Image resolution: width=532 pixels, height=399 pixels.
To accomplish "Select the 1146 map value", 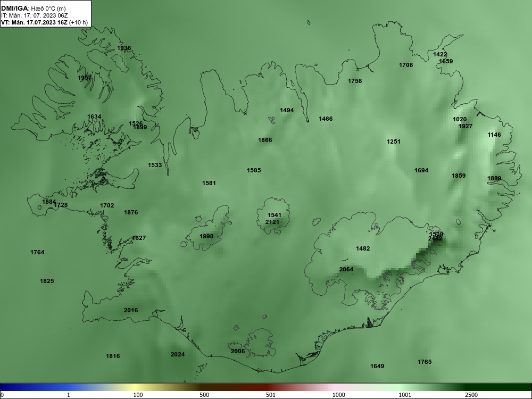I will (494, 135).
